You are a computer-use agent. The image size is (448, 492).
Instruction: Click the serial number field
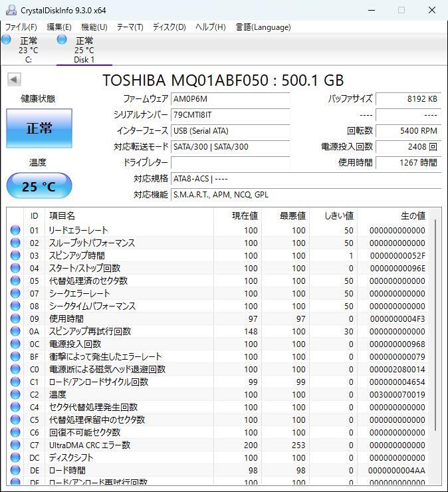click(230, 115)
